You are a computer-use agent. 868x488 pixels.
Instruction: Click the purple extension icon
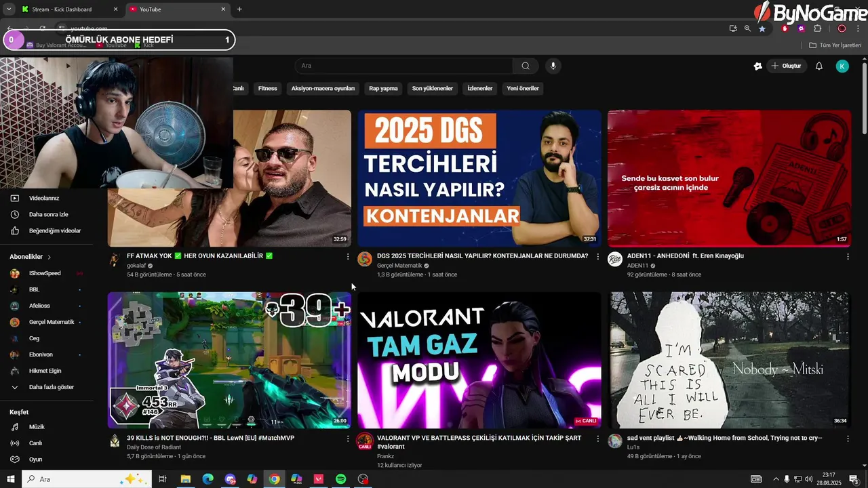[802, 28]
